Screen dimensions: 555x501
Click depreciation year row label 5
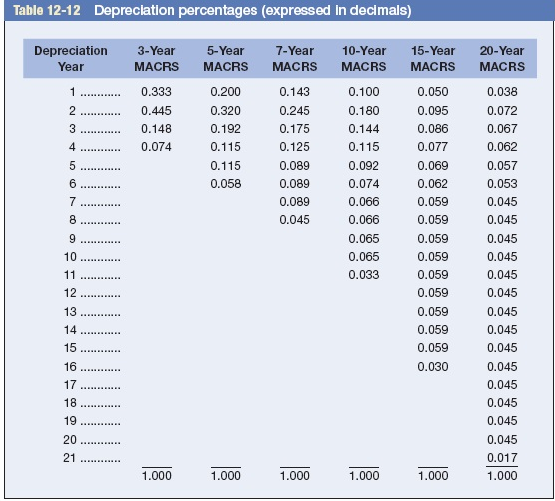(x=73, y=166)
